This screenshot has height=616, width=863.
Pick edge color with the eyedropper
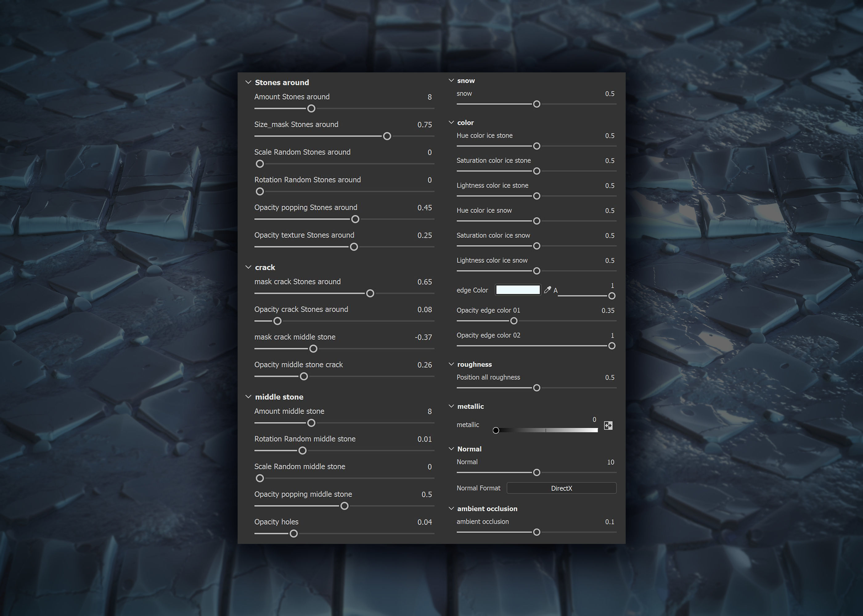[x=547, y=290]
